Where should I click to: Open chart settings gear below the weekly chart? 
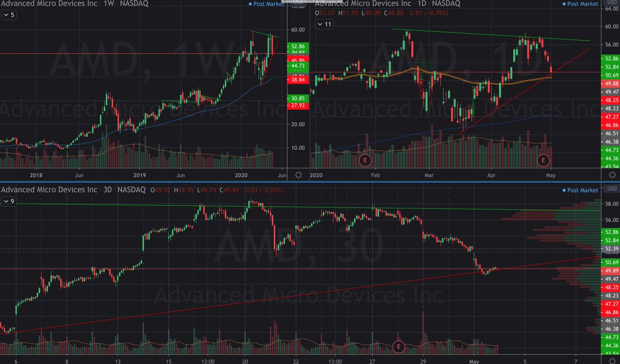pyautogui.click(x=298, y=176)
